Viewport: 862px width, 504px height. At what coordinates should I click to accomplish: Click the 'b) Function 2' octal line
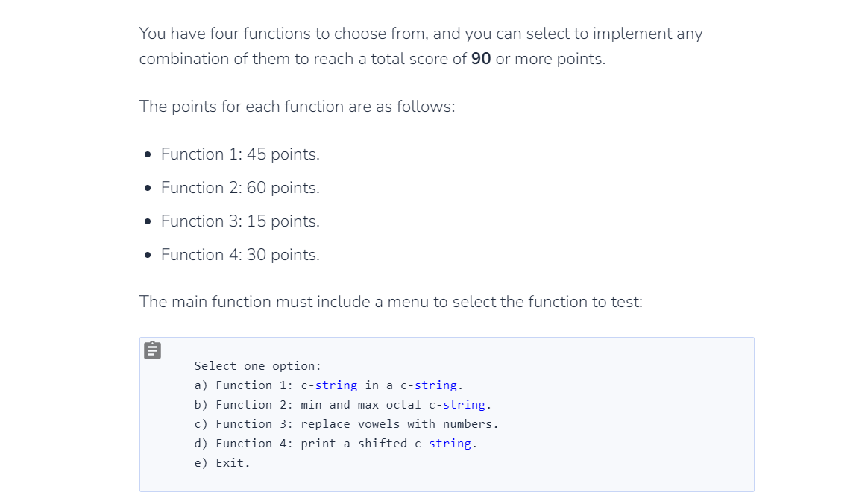342,405
